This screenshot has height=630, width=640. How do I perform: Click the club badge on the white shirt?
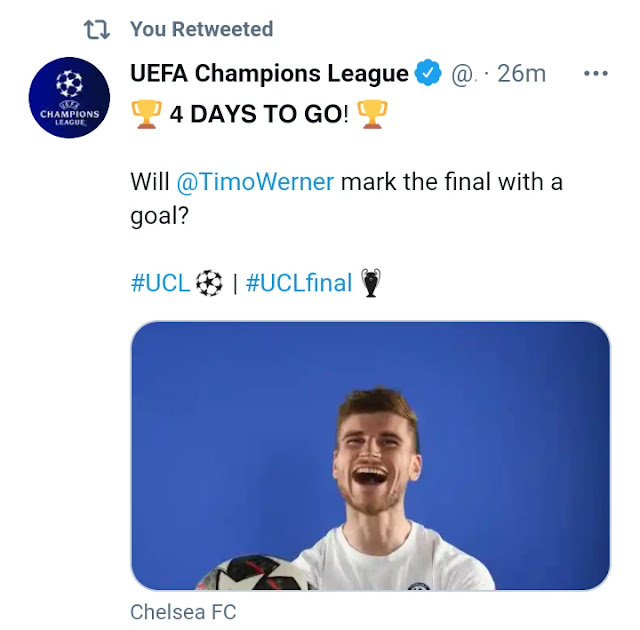click(x=419, y=585)
